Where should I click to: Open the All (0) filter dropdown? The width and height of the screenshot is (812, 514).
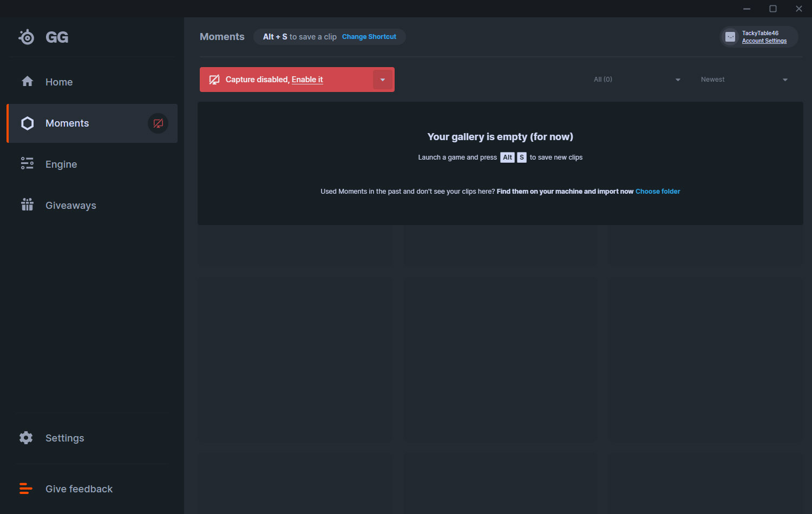click(637, 80)
